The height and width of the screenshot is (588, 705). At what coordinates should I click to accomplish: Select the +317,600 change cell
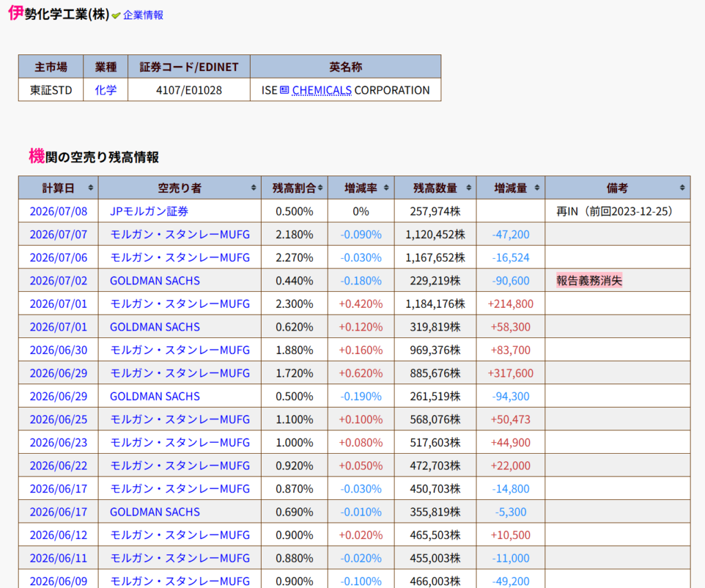(510, 373)
